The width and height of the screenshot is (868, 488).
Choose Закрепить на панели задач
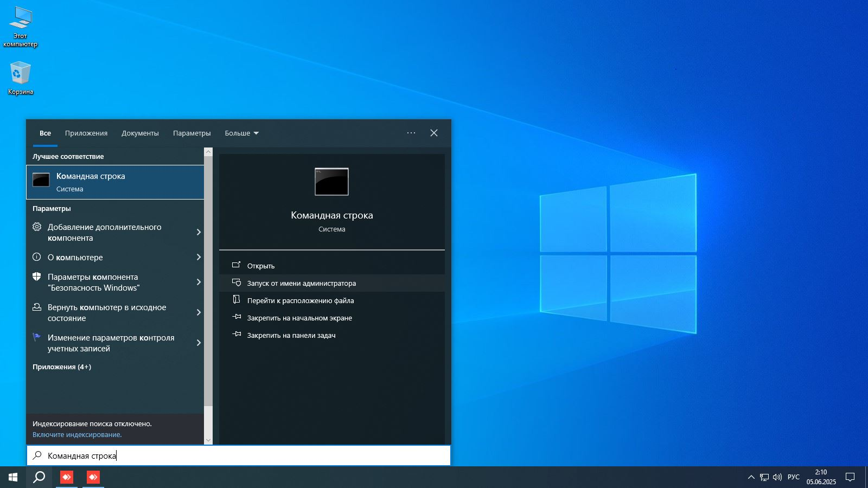coord(291,335)
